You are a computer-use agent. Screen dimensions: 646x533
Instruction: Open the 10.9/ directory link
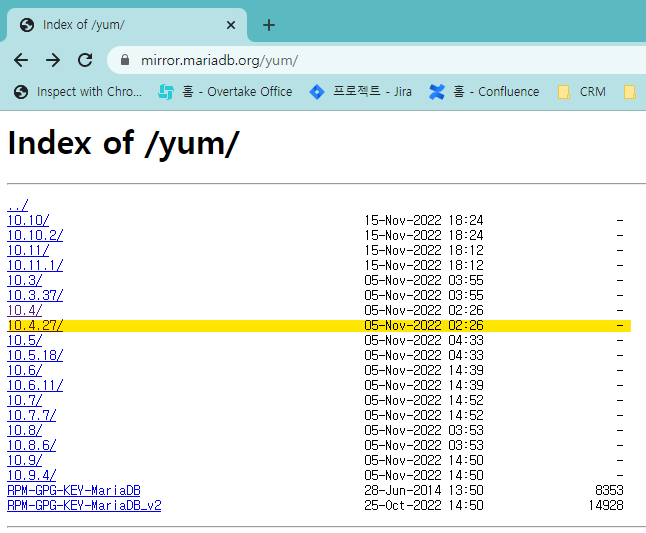(25, 460)
